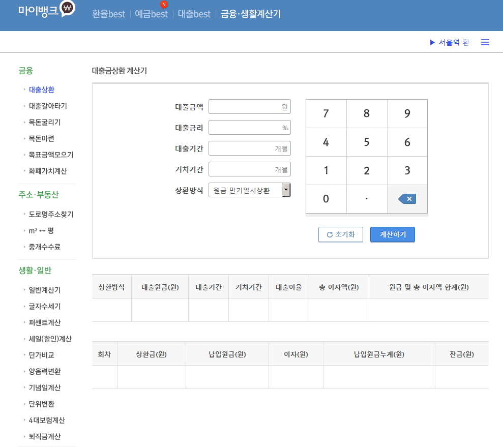Screen dimensions: 503x448
Task: Click the blue play arrow beside 서울역
Action: coord(432,43)
